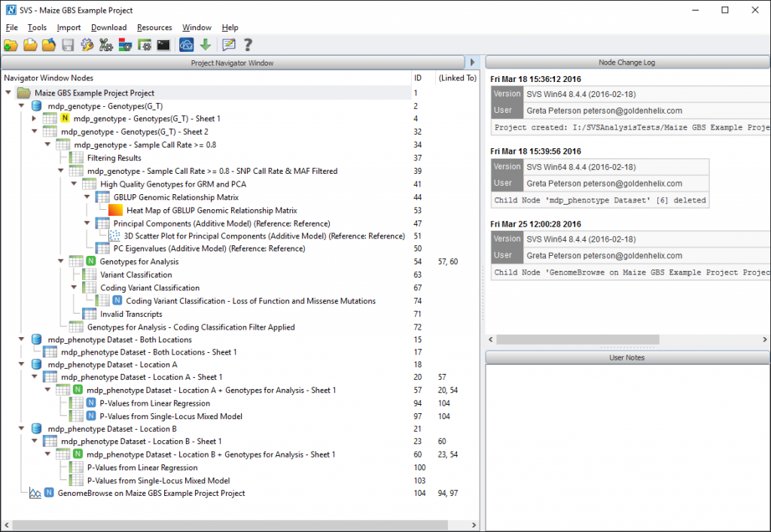The width and height of the screenshot is (771, 532).
Task: Open the console terminal icon
Action: coord(163,45)
